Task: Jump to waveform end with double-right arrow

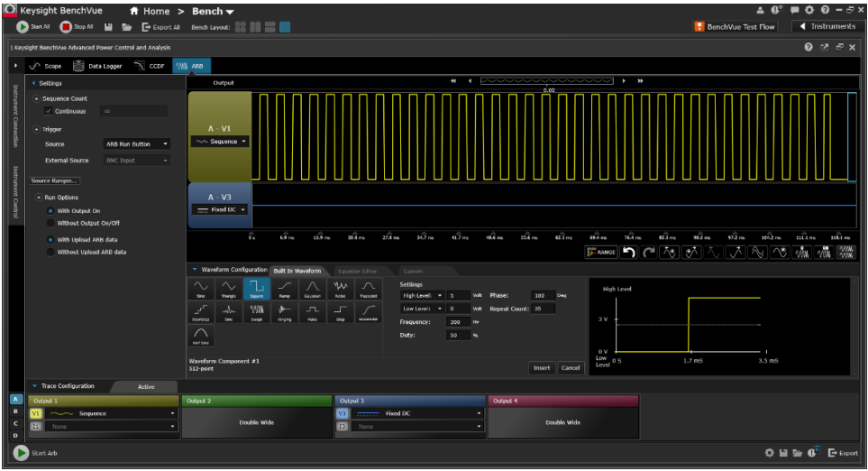Action: click(641, 81)
